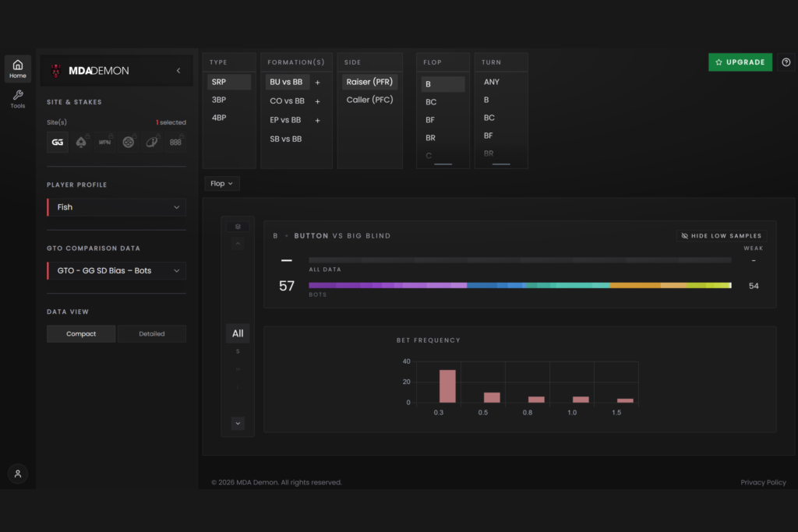This screenshot has width=798, height=532.
Task: Select the All stack size filter
Action: coord(238,333)
